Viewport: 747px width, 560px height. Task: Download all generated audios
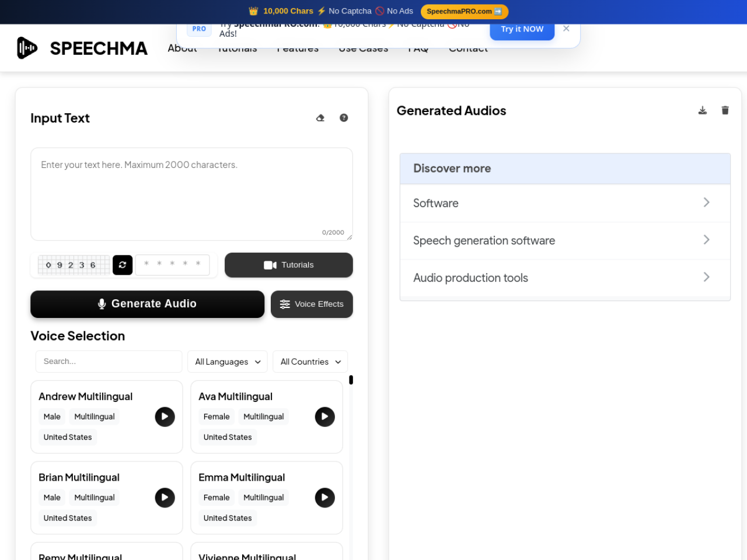703,110
